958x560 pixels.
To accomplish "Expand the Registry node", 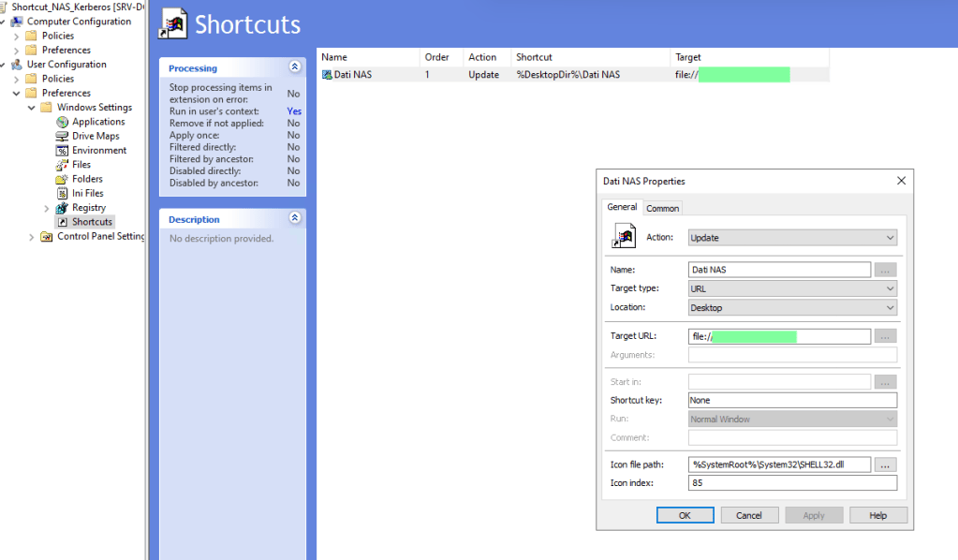I will (47, 208).
